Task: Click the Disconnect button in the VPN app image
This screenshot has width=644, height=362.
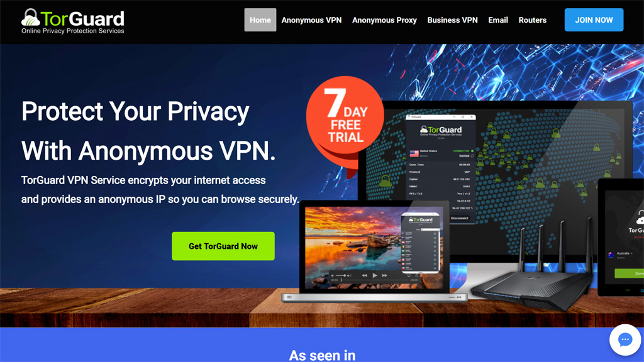Action: click(x=460, y=218)
